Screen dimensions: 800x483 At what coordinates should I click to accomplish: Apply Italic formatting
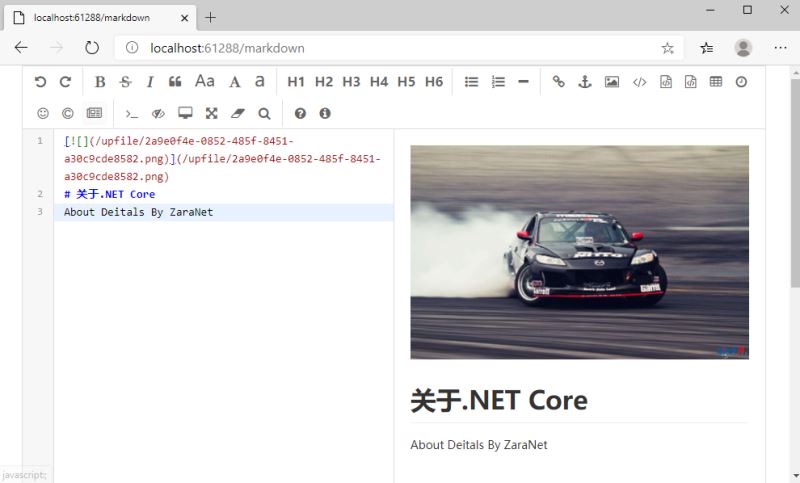click(150, 82)
